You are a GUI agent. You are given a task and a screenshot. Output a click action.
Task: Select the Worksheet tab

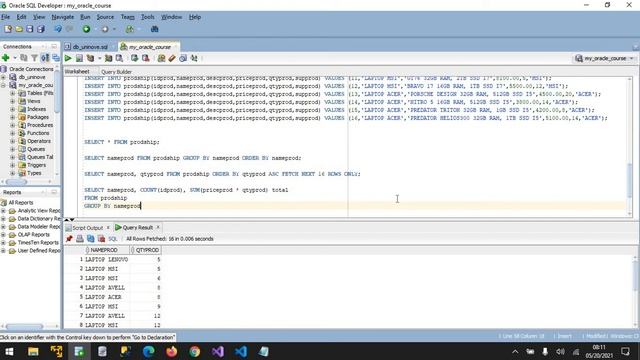click(77, 71)
